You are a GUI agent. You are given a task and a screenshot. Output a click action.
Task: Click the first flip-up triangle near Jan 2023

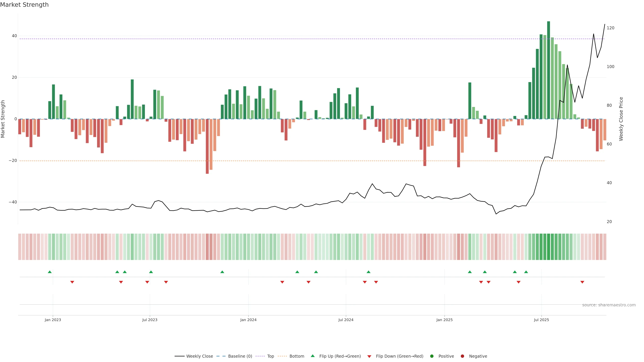tap(50, 272)
